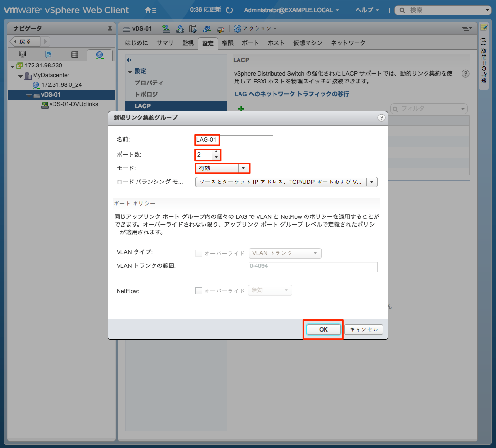Image resolution: width=496 pixels, height=448 pixels.
Task: Collapse the 設定 section expander
Action: click(x=130, y=72)
